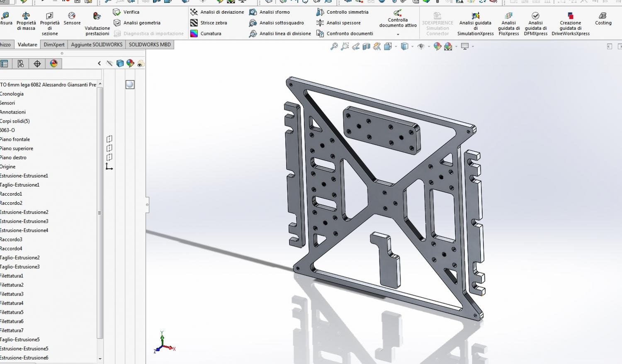Expand the Controlla documento attivo dropdown
The width and height of the screenshot is (622, 364).
click(x=398, y=34)
